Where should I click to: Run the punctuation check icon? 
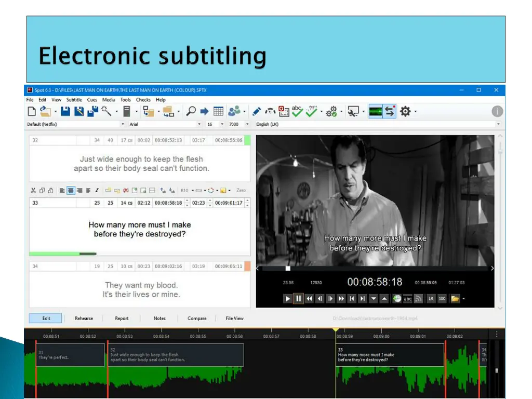(311, 111)
